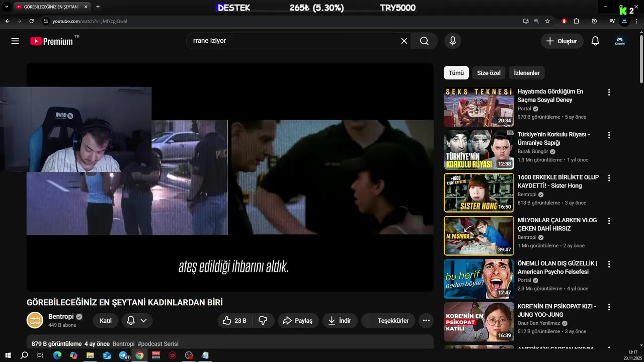Viewport: 644px width, 362px height.
Task: Launch Microsoft Edge from the taskbar
Action: pyautogui.click(x=57, y=355)
